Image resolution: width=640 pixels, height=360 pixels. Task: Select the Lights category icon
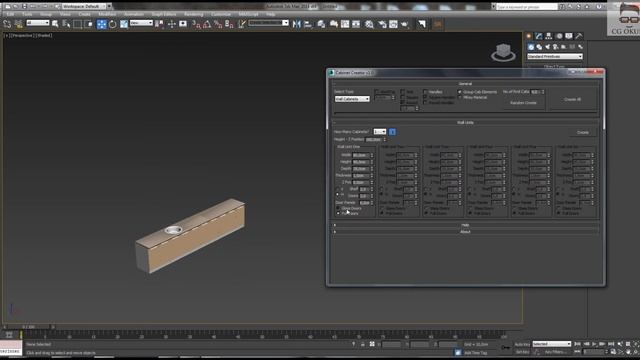click(x=547, y=47)
